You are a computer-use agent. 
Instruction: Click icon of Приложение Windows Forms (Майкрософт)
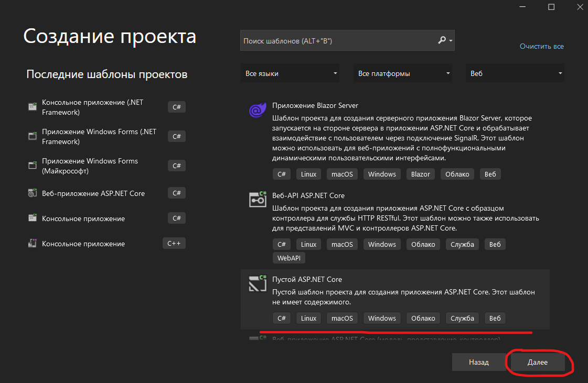click(33, 165)
